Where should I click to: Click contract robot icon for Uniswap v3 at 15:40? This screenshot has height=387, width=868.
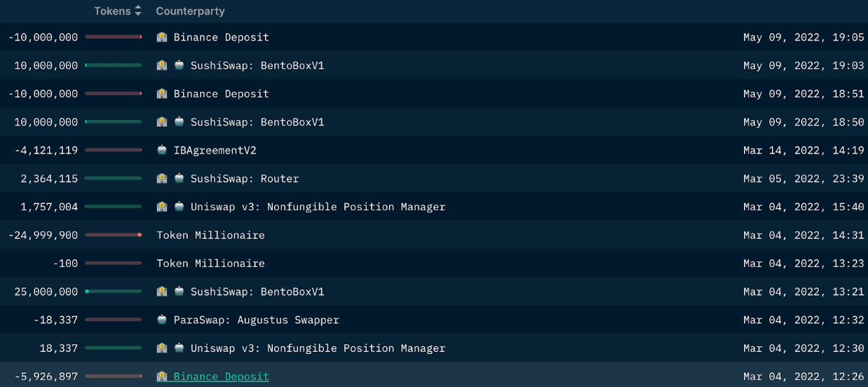179,207
